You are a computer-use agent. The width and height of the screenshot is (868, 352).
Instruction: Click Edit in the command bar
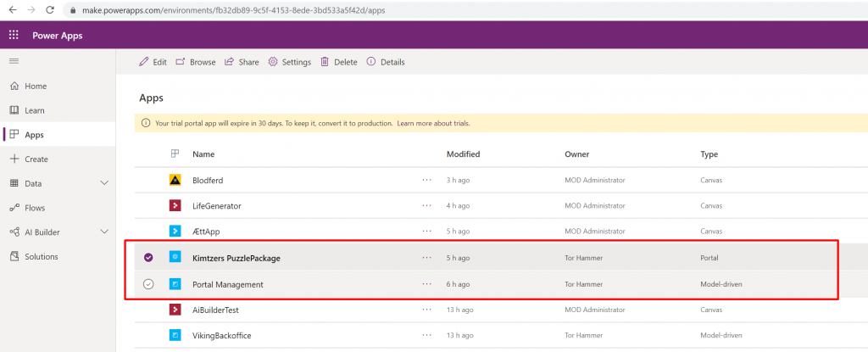tap(153, 62)
